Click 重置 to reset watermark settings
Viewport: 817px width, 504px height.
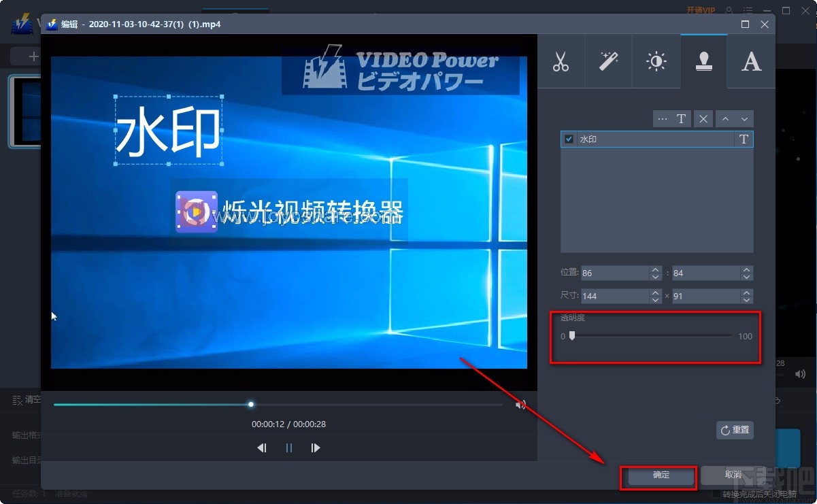coord(734,430)
